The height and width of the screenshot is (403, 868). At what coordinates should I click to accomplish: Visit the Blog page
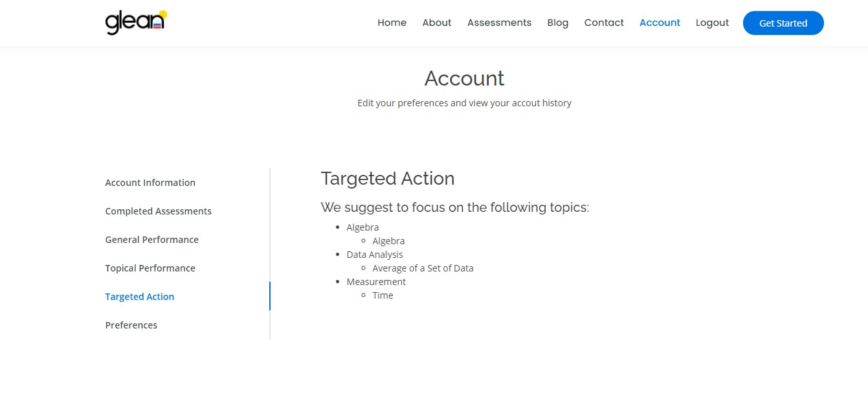(x=558, y=23)
